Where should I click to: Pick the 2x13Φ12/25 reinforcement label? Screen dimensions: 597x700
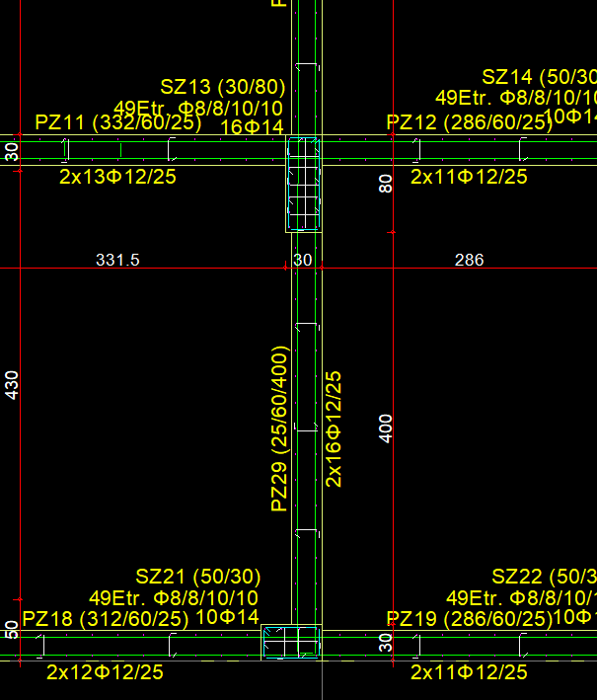(x=117, y=177)
